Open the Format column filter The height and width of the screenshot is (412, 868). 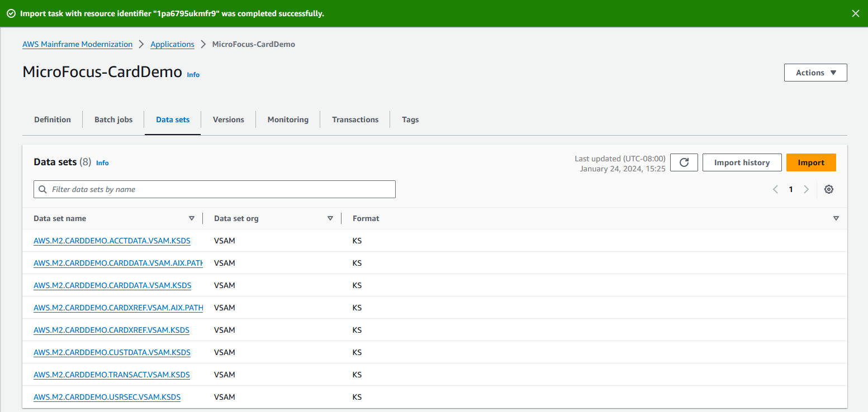click(836, 218)
